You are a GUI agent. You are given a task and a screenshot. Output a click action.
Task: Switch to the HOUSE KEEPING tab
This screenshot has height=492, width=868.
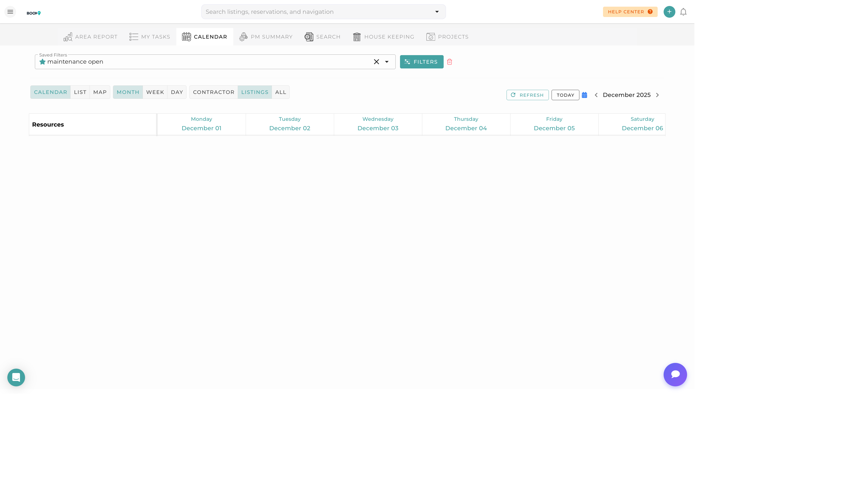383,37
